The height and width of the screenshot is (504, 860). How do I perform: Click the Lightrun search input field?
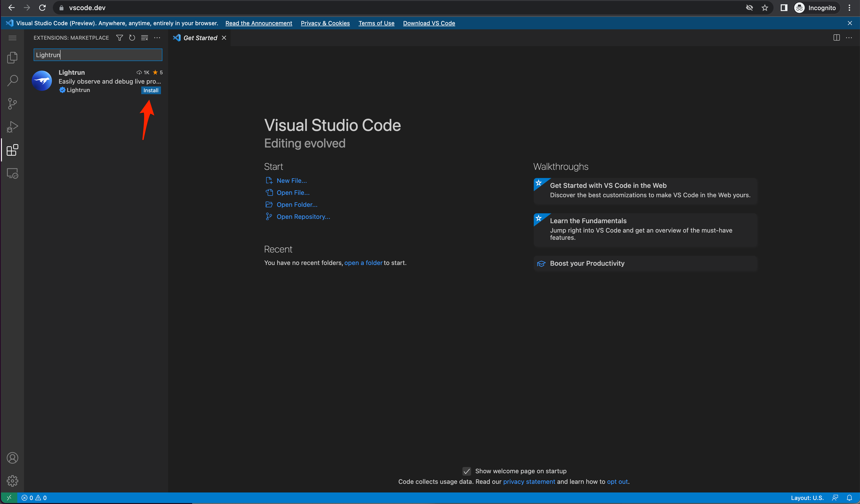tap(98, 55)
